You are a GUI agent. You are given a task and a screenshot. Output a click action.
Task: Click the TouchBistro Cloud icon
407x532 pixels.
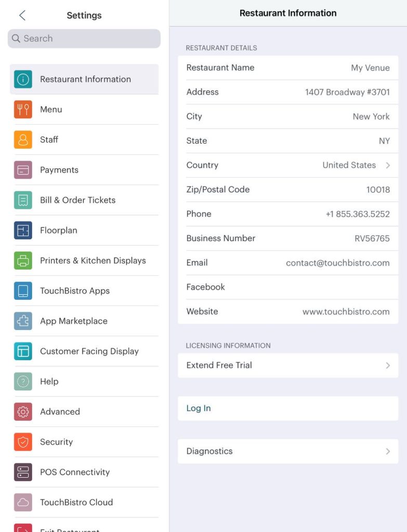23,502
